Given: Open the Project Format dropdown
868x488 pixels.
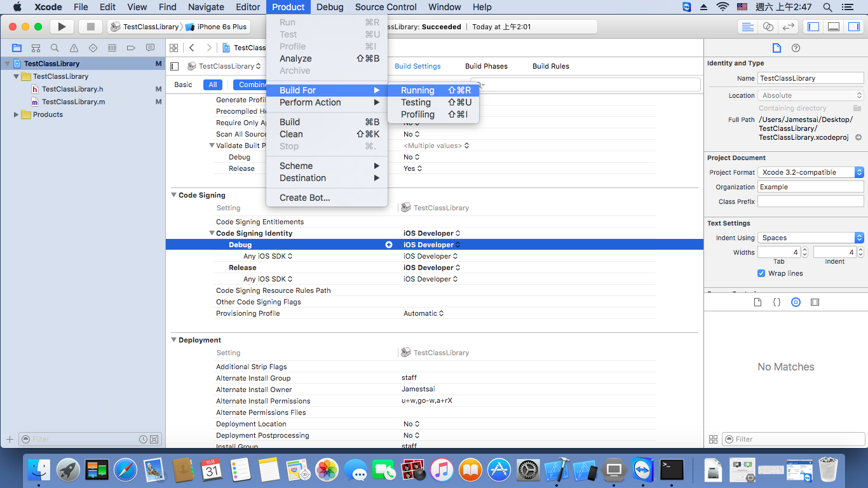Looking at the screenshot, I should point(811,172).
